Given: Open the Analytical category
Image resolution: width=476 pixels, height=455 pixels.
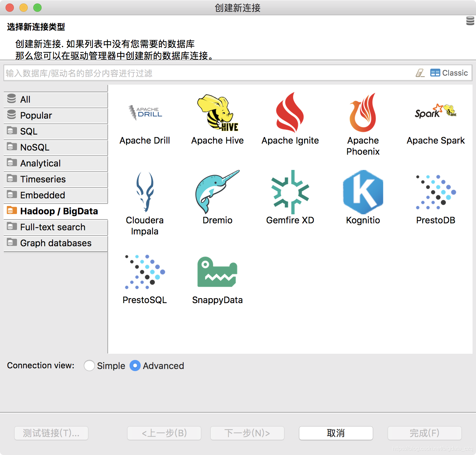Looking at the screenshot, I should [x=56, y=163].
